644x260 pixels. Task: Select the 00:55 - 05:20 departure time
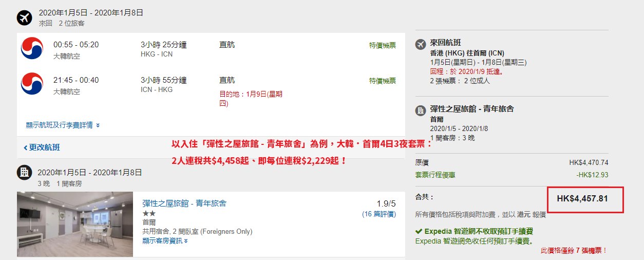point(76,45)
